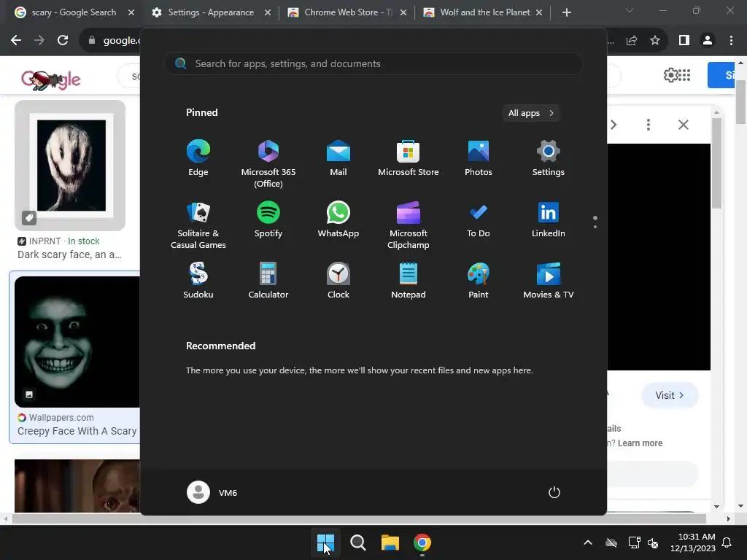747x560 pixels.
Task: Click the page vertical scrollbar
Action: (x=741, y=103)
